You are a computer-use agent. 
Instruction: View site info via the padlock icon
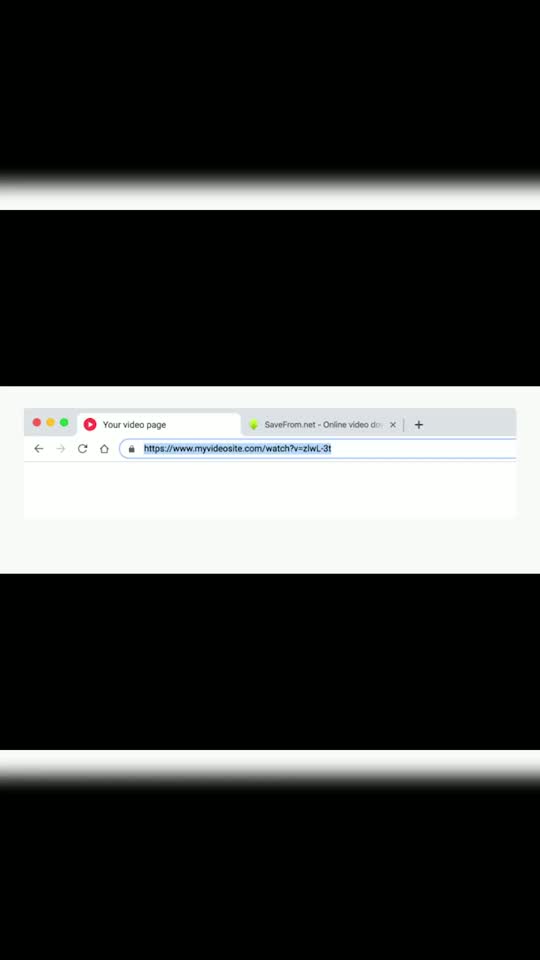tap(131, 449)
